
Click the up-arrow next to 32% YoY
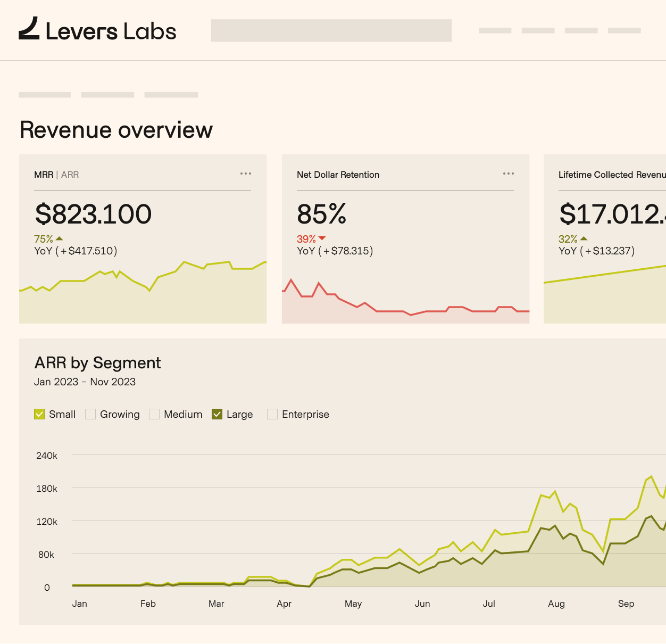(584, 238)
